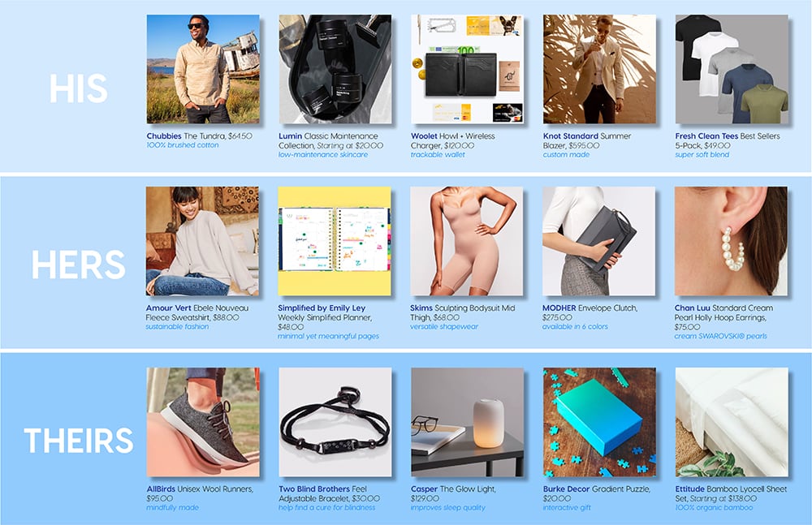The image size is (812, 525).
Task: Click the Fresh Clean Tees 5-pack image
Action: [732, 69]
